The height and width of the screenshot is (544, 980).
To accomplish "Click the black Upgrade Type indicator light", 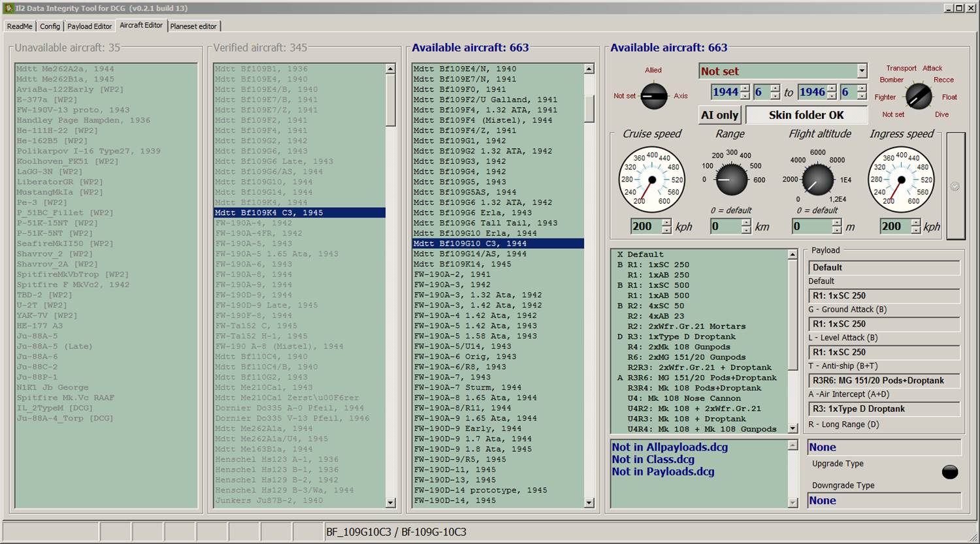I will click(950, 472).
